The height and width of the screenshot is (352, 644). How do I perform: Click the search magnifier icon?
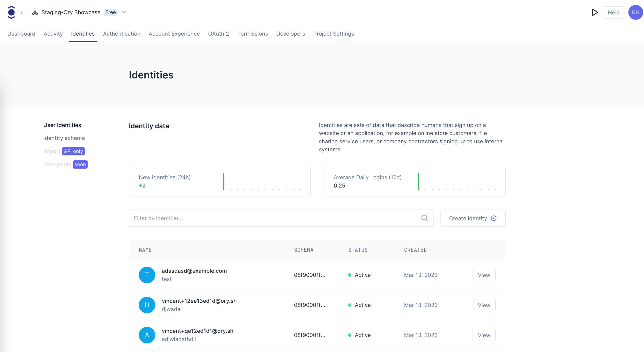pyautogui.click(x=424, y=218)
